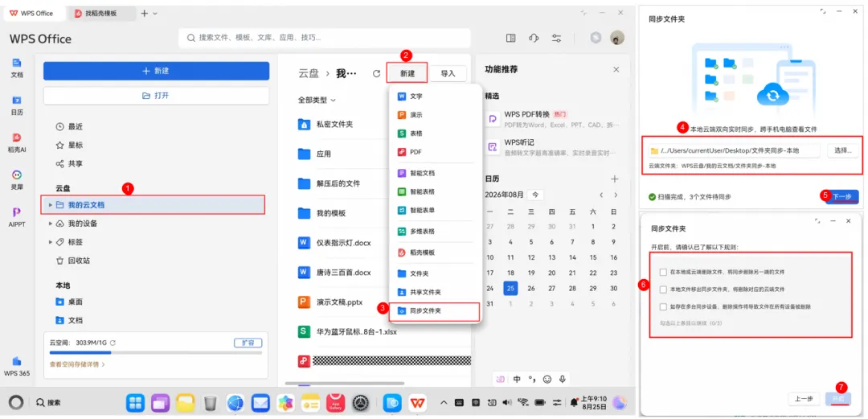This screenshot has width=868, height=419.
Task: Open the browser globe taskbar icon
Action: 235,403
